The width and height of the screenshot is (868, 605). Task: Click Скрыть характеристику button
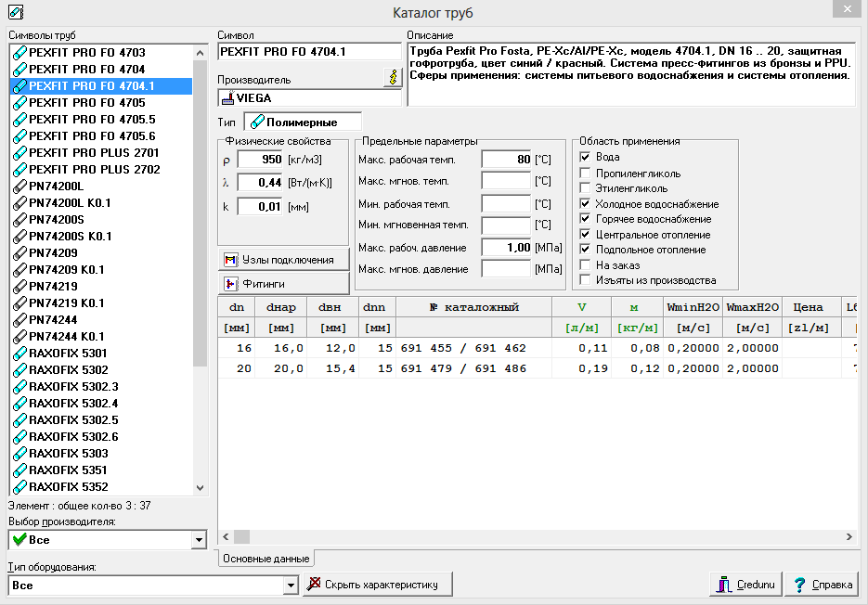(x=378, y=584)
